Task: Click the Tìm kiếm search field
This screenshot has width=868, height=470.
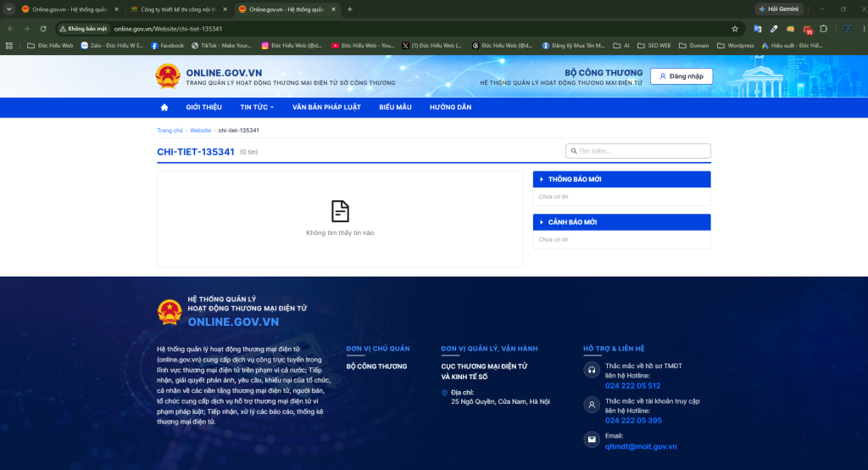Action: point(637,151)
